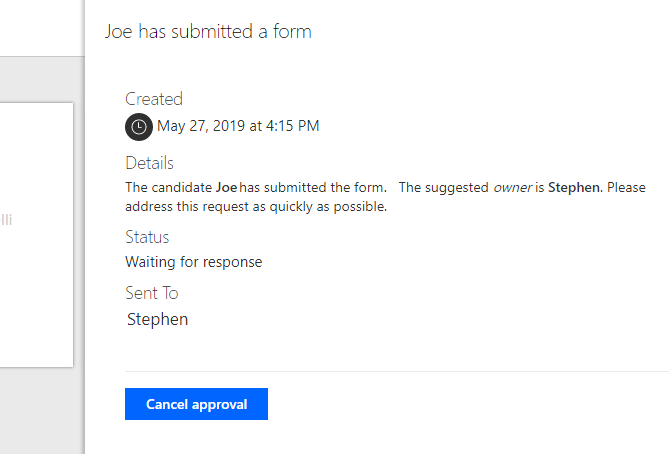
Task: Click the gray background area left of panel
Action: coord(40,410)
